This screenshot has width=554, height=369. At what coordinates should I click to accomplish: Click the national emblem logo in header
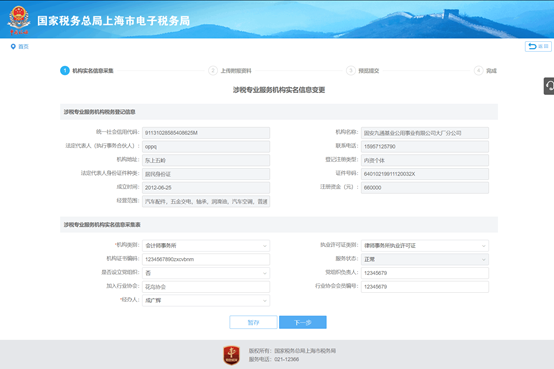click(19, 20)
